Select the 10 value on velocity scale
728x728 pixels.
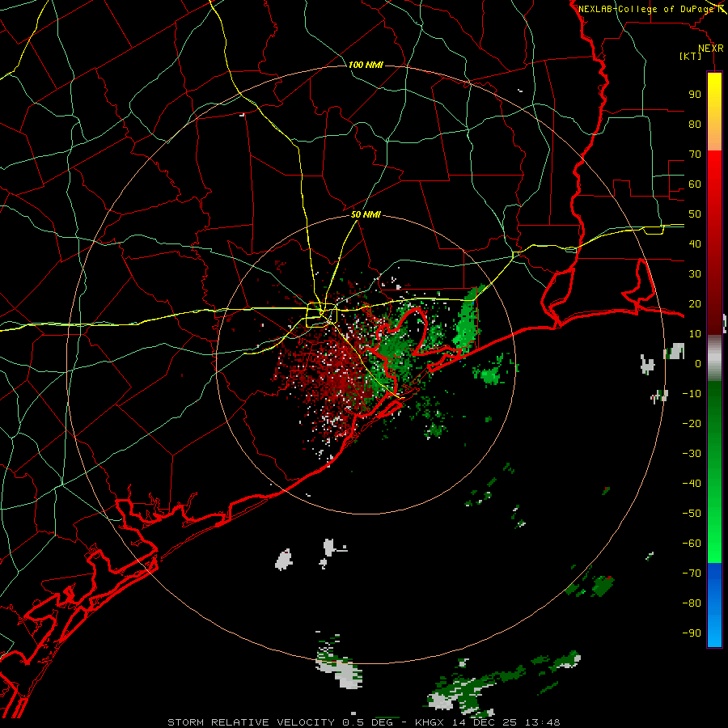(x=695, y=334)
